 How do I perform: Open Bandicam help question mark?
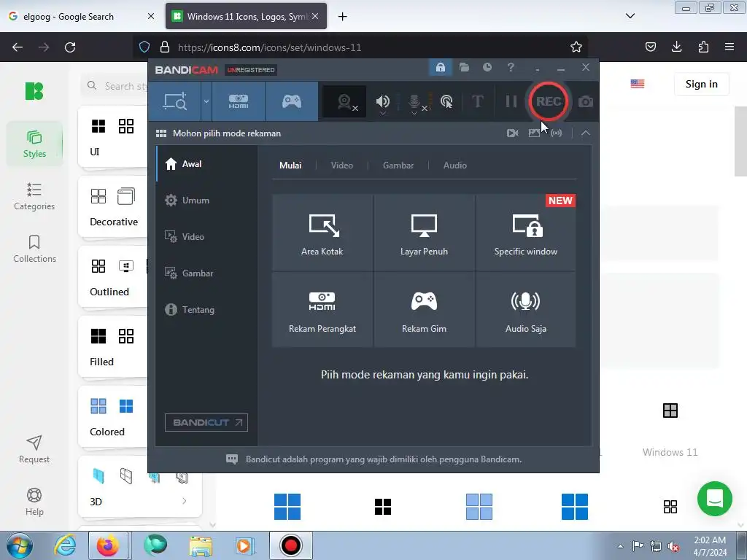pyautogui.click(x=511, y=68)
